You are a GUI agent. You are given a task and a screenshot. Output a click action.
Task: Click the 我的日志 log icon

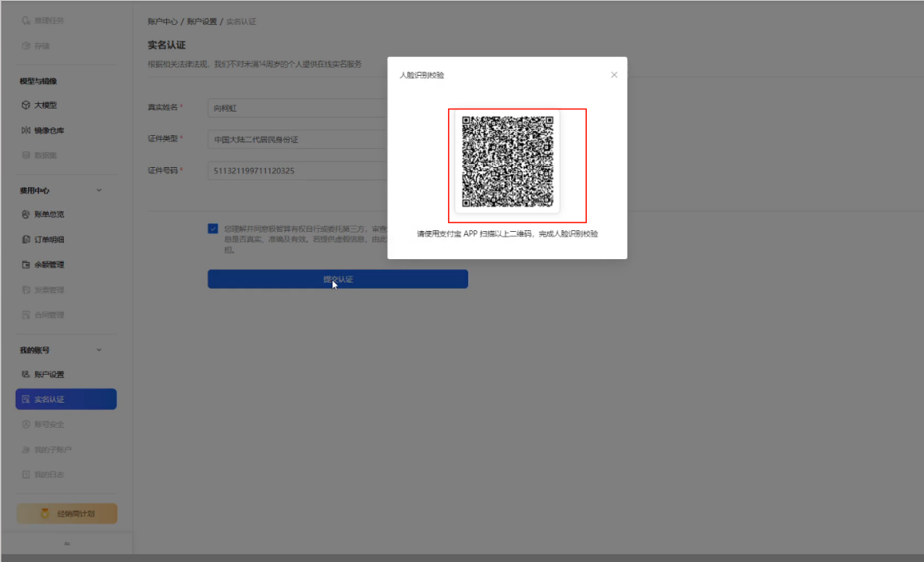26,475
